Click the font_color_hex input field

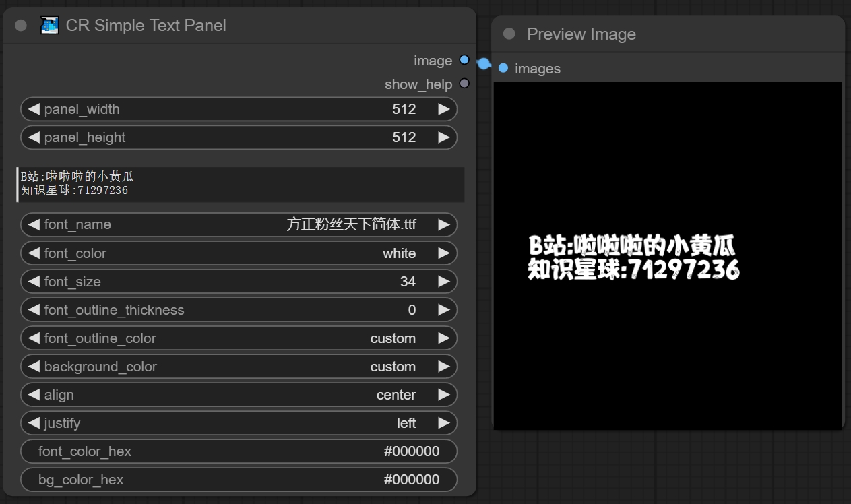[239, 451]
